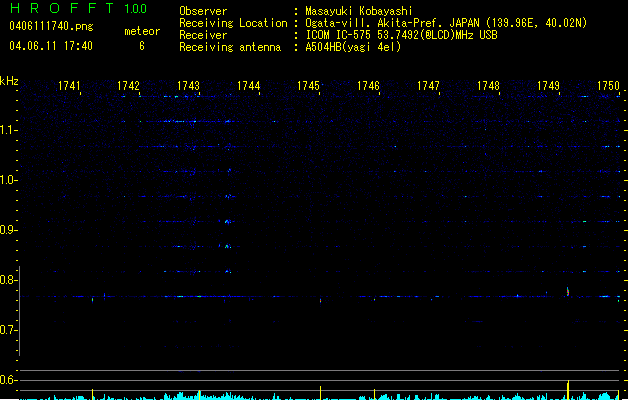The height and width of the screenshot is (400, 629).
Task: Click the yellow meteor marker line after 1741
Action: pyautogui.click(x=93, y=394)
